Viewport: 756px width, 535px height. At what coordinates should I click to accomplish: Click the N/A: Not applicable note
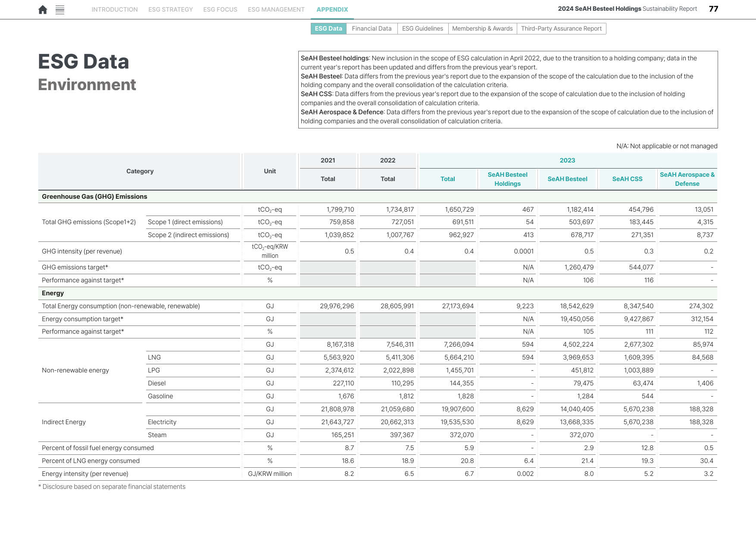coord(667,146)
